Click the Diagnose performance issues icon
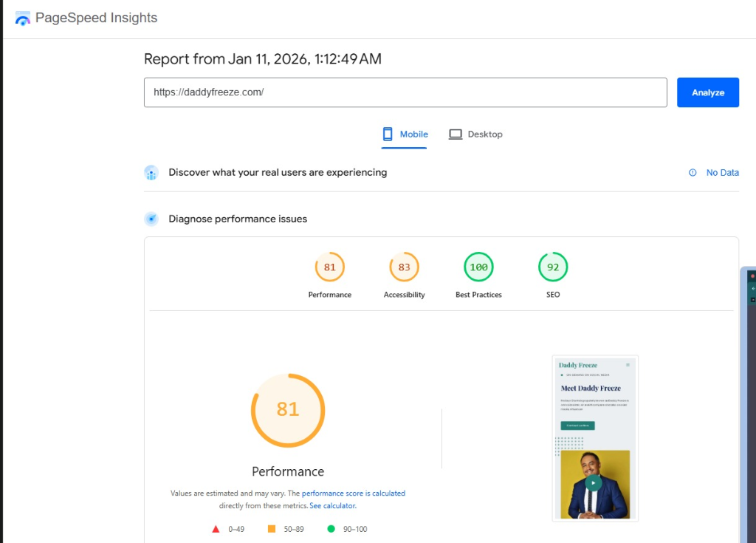756x543 pixels. [151, 219]
